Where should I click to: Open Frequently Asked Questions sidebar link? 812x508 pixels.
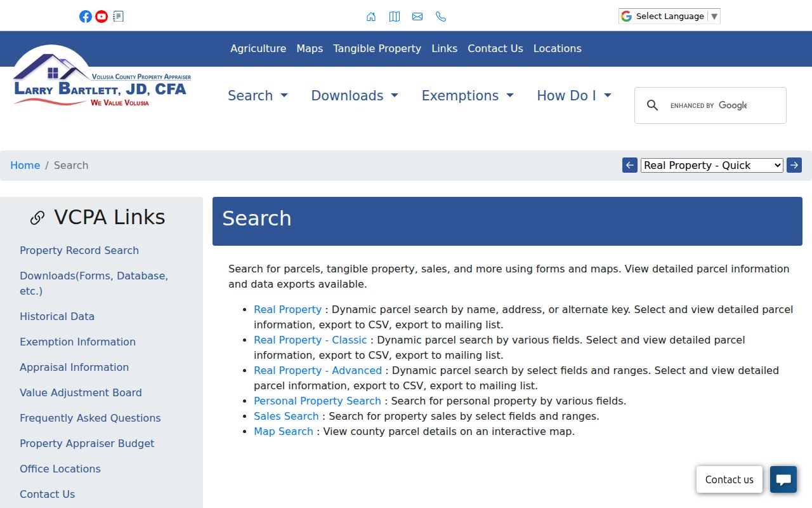(x=90, y=418)
